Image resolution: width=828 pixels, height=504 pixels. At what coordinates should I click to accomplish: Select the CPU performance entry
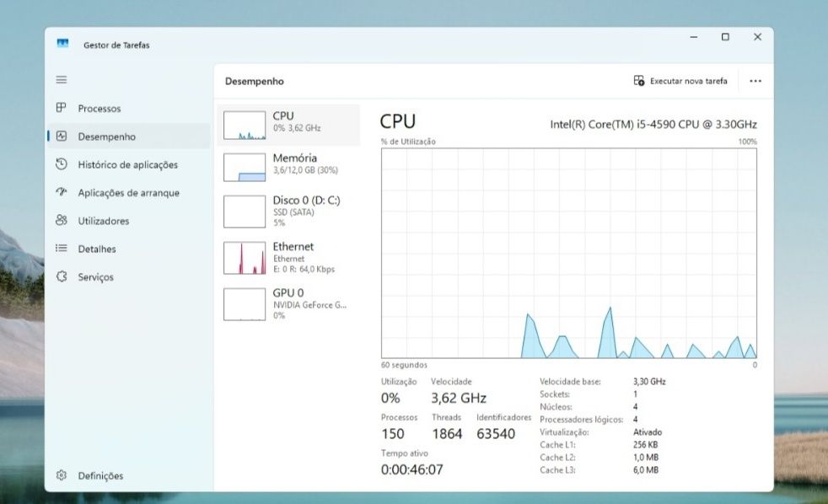(x=288, y=125)
